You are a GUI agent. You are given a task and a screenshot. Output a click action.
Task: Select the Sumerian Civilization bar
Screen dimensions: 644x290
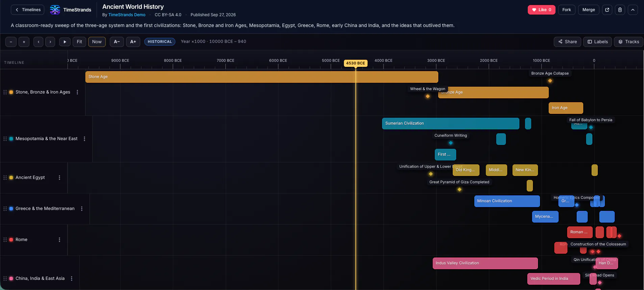point(451,124)
